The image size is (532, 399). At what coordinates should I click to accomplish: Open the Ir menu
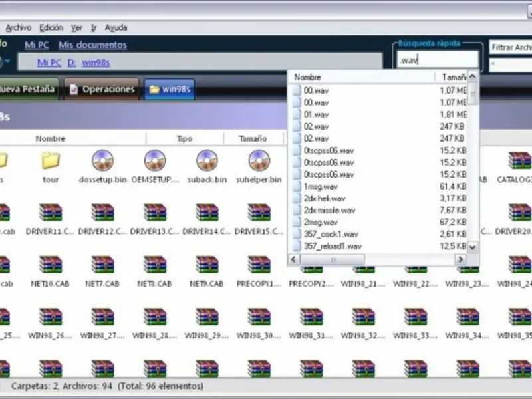point(94,27)
